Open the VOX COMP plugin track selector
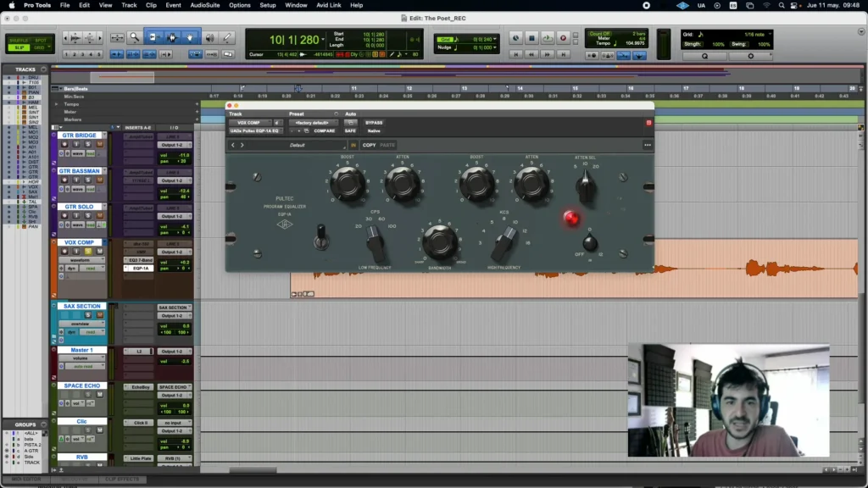Screen dimensions: 868x488 (x=249, y=123)
